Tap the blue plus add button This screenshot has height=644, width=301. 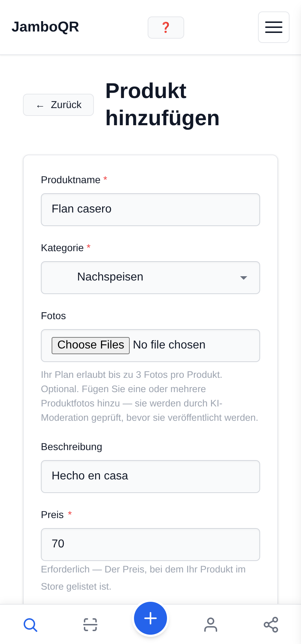pyautogui.click(x=150, y=618)
